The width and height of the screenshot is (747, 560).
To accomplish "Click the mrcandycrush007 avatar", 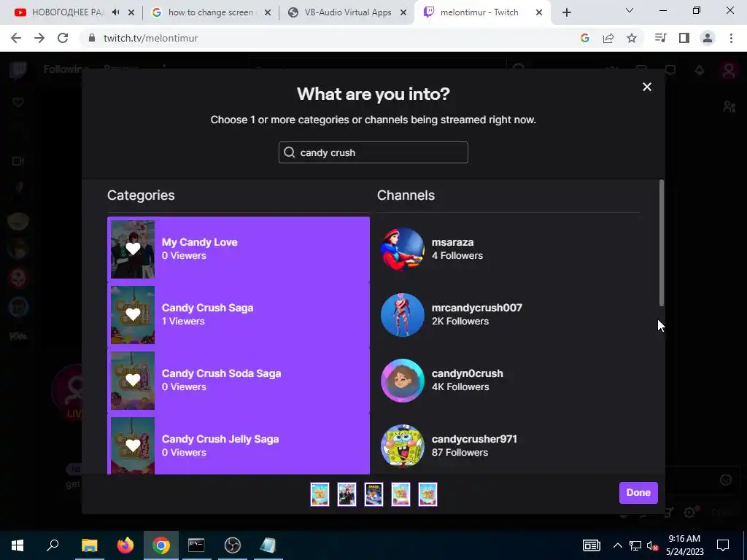I will tap(403, 315).
